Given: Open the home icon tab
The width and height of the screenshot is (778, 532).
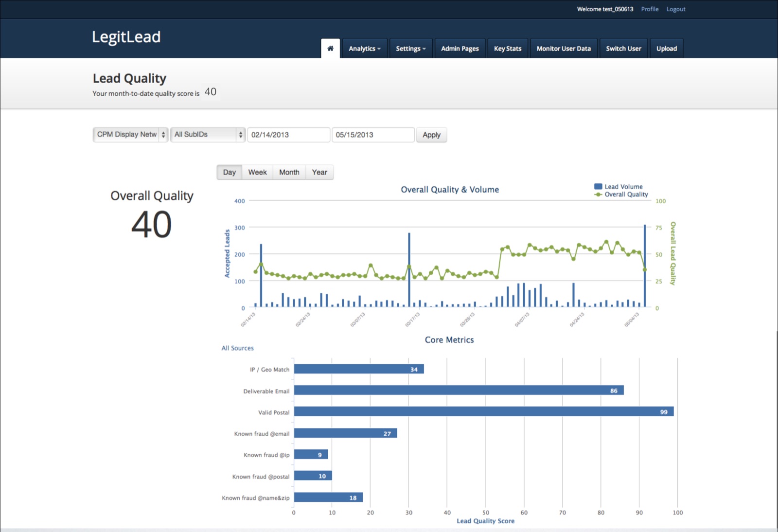Looking at the screenshot, I should [x=330, y=48].
